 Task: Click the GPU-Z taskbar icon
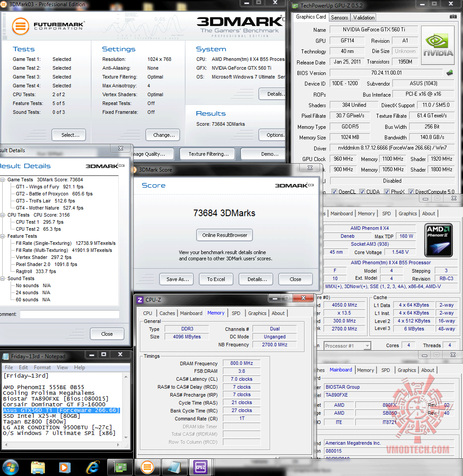point(120,468)
